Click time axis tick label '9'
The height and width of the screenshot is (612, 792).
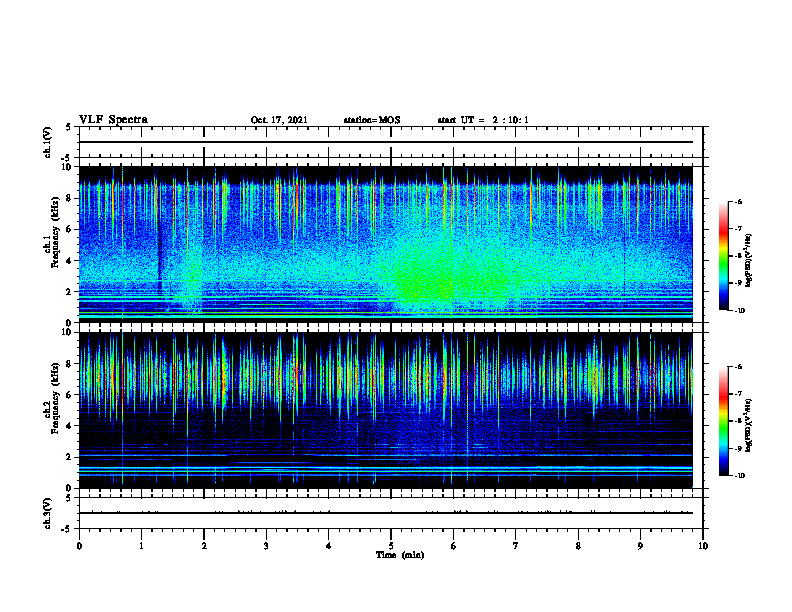(x=640, y=546)
